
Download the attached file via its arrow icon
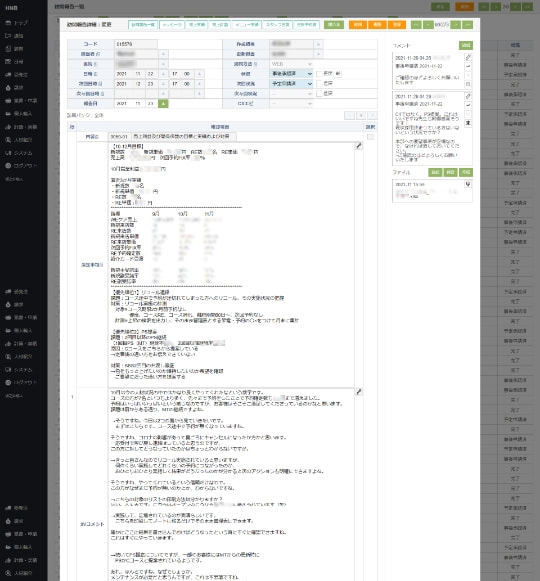tap(468, 184)
